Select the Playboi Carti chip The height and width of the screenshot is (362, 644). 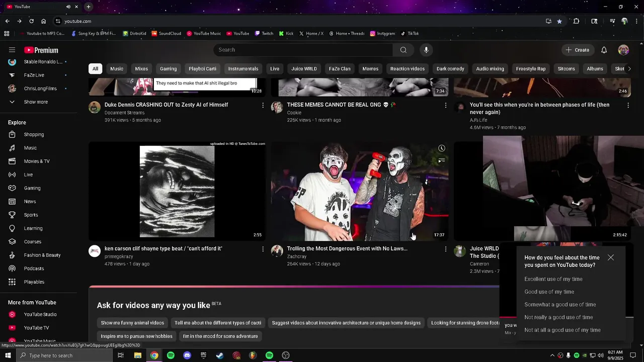click(x=202, y=69)
